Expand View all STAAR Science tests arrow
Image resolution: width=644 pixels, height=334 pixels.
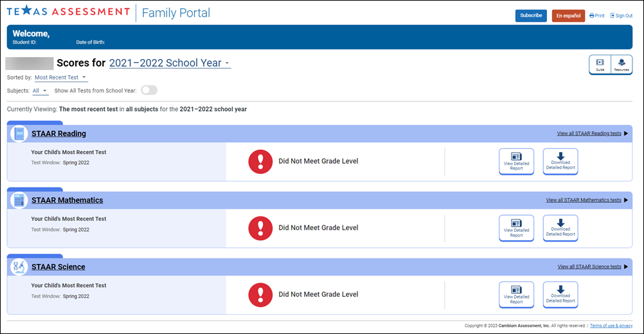(x=626, y=267)
